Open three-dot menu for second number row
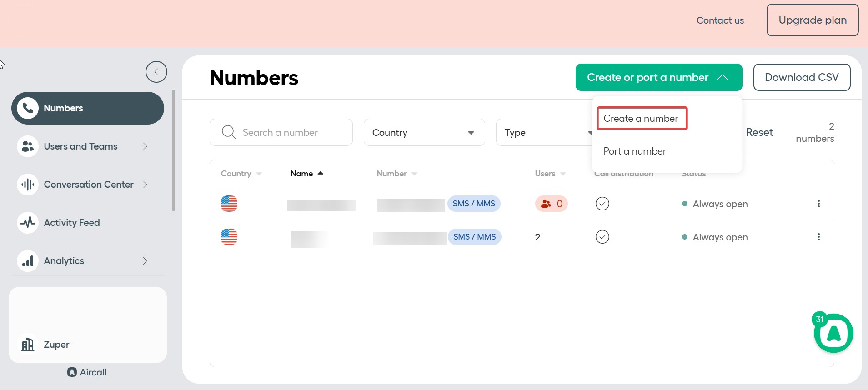 tap(818, 237)
